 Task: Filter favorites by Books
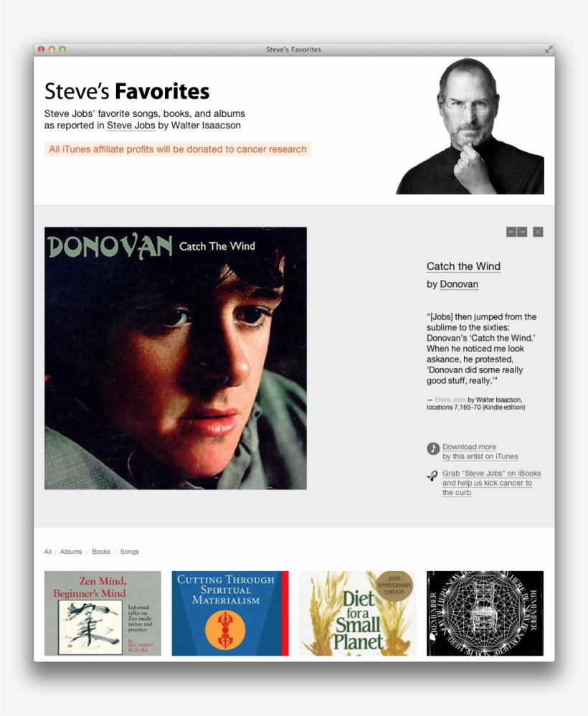(101, 552)
